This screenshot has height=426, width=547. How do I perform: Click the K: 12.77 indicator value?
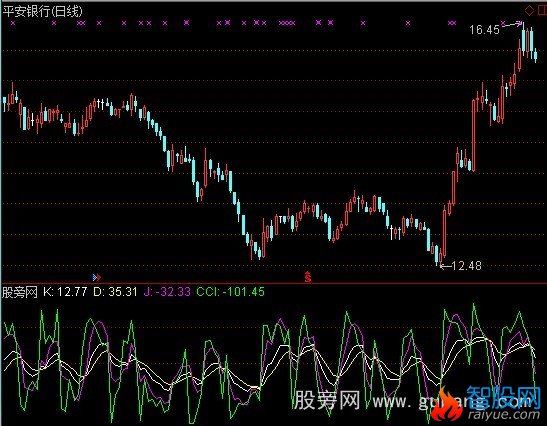pos(65,292)
